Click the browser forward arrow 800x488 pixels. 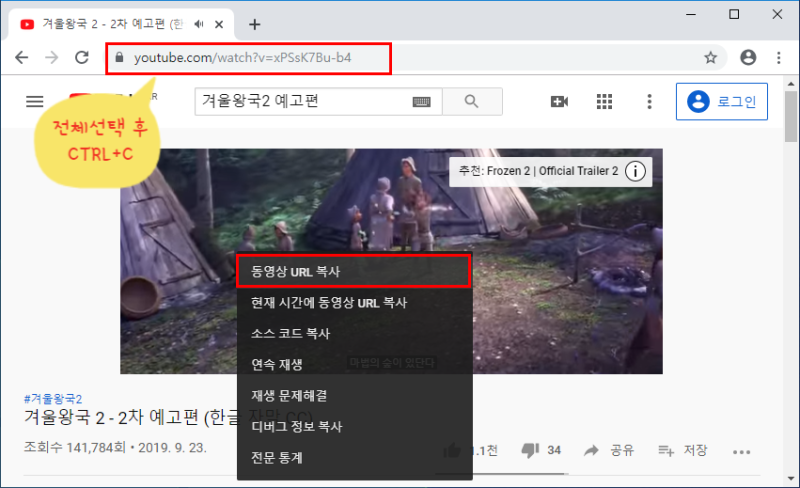(52, 57)
